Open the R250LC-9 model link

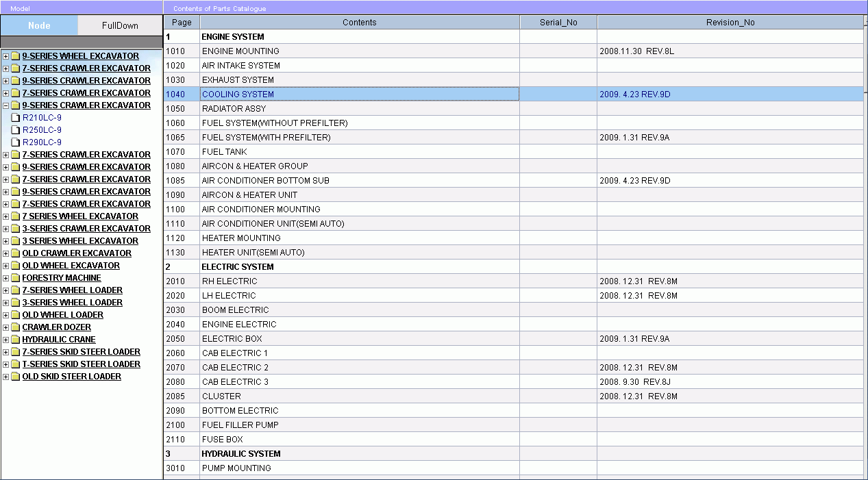(42, 130)
